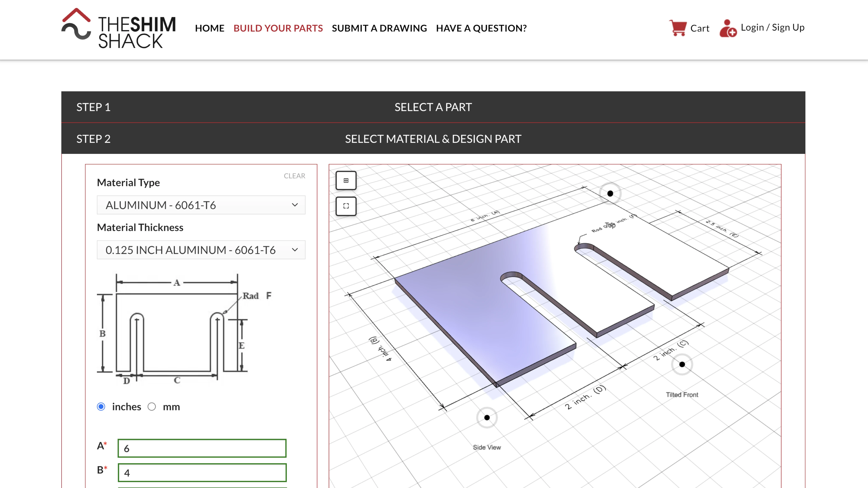Screen dimensions: 868x488
Task: Click the fullscreen icon in the part viewer
Action: [x=346, y=206]
